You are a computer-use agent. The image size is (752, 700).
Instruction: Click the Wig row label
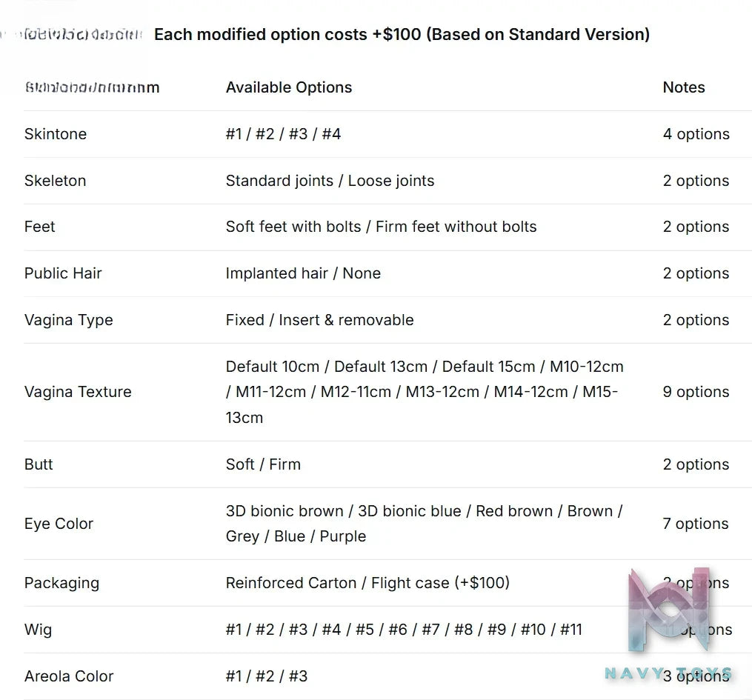[x=38, y=630]
